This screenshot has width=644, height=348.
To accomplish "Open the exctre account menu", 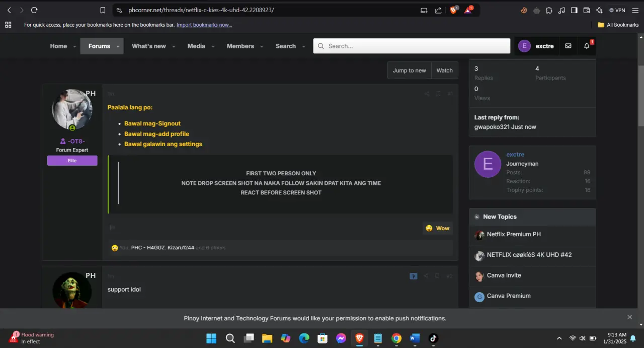I will (536, 46).
